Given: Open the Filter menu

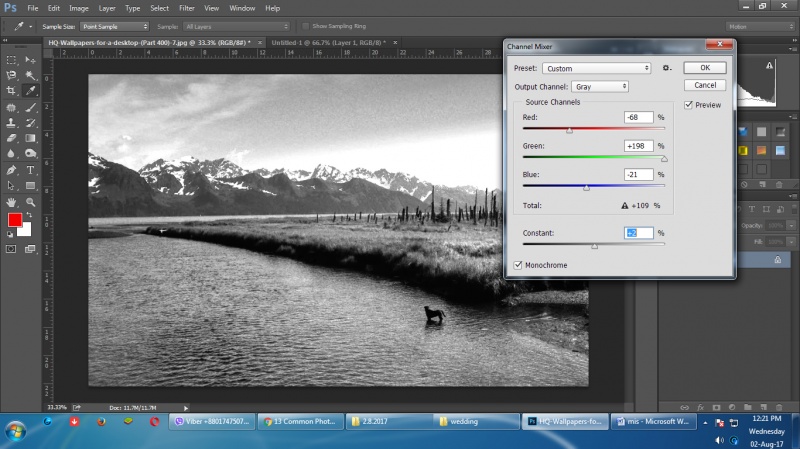Looking at the screenshot, I should point(187,8).
